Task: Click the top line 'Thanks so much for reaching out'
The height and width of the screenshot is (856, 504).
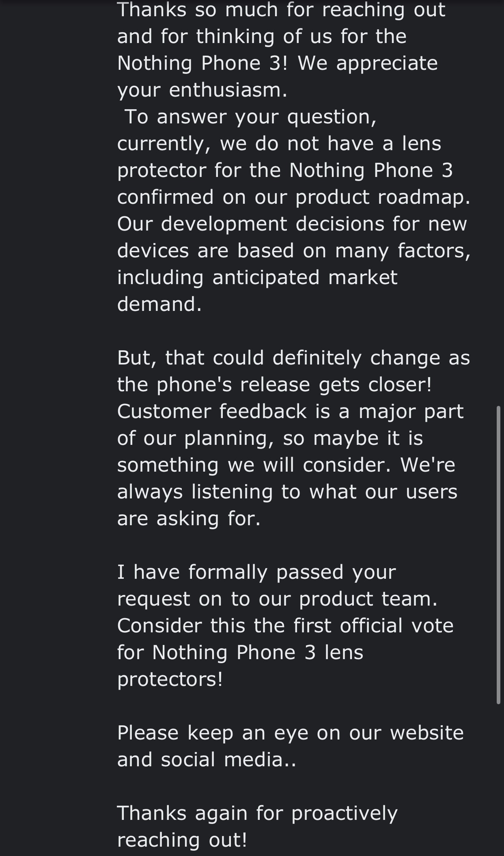Action: tap(281, 10)
